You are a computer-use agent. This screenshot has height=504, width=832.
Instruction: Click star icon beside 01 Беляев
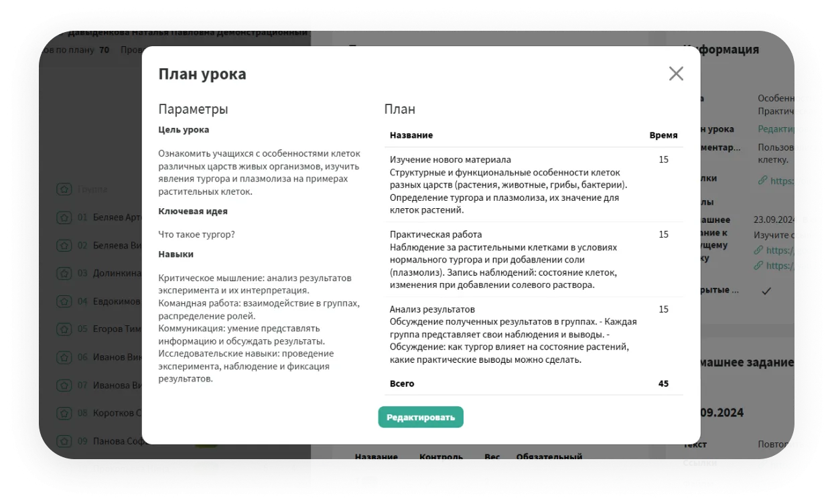(x=64, y=218)
